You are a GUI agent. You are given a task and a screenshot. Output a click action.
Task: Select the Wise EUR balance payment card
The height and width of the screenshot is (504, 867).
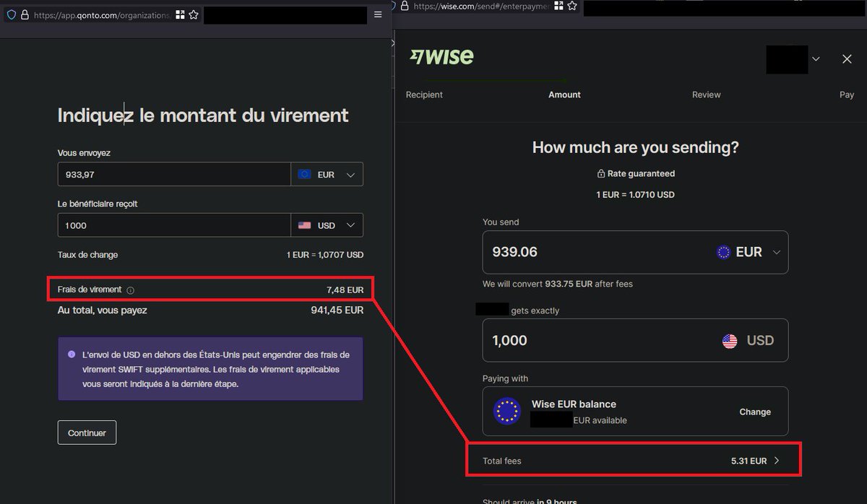635,411
